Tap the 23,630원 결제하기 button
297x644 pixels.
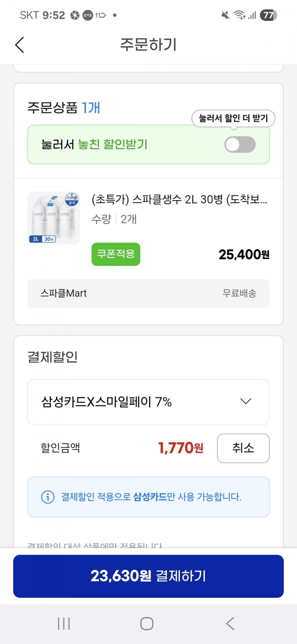coord(148,576)
